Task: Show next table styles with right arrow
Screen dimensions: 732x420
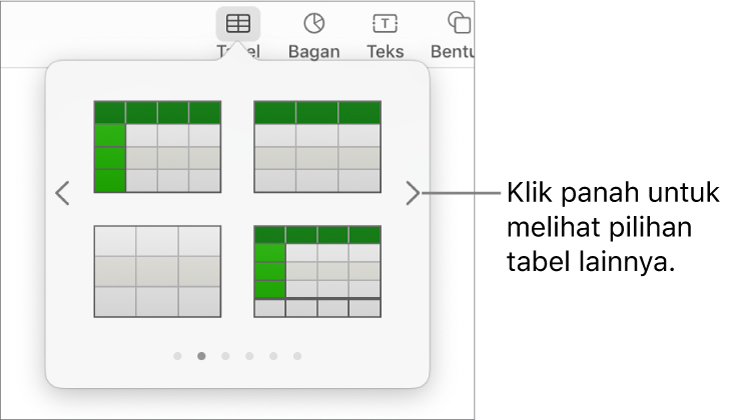Action: (x=413, y=193)
